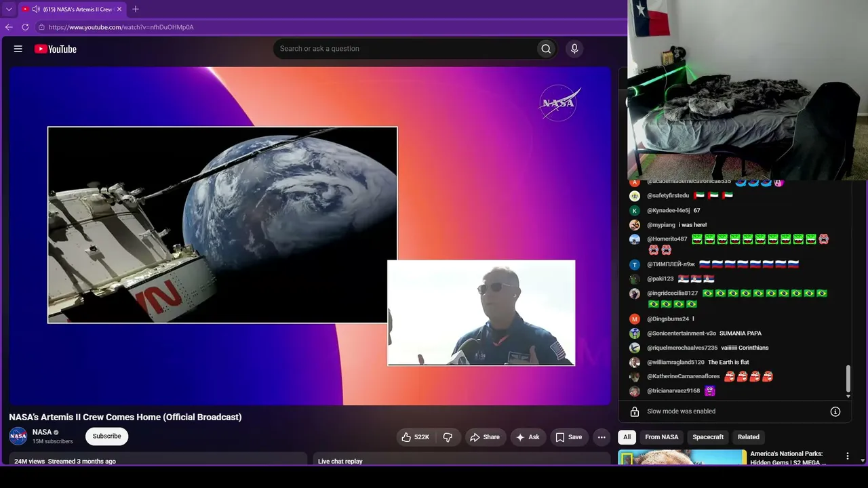868x488 pixels.
Task: Click the chat message 'i was here!'
Action: coord(692,225)
